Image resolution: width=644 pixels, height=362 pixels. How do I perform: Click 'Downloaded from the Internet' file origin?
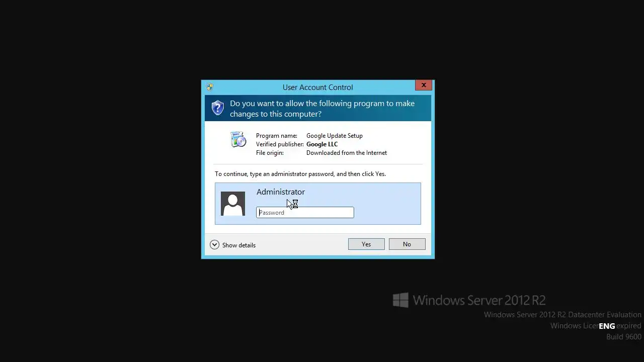[x=347, y=153]
